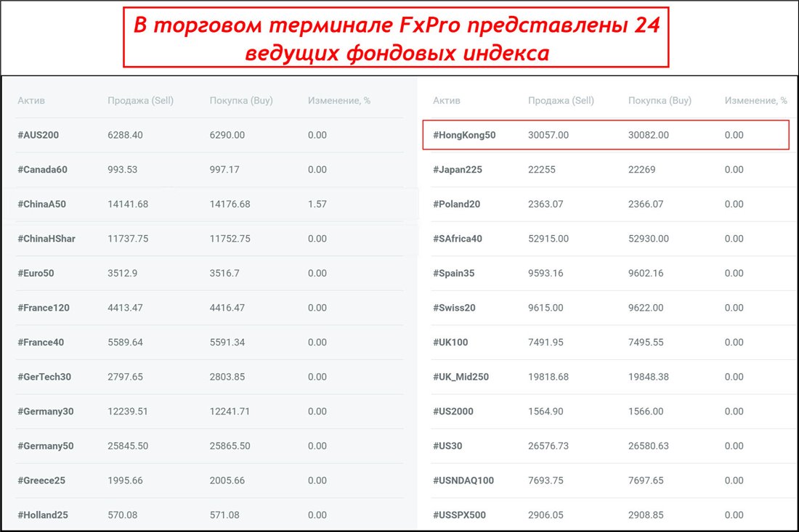This screenshot has height=532, width=799.
Task: Pick the #Holland25 asset
Action: 43,515
